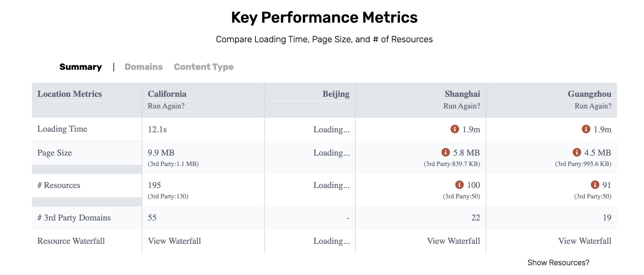Click the info icon beside Guangzhou 1.9m loading time
This screenshot has height=275, width=644.
(x=586, y=129)
